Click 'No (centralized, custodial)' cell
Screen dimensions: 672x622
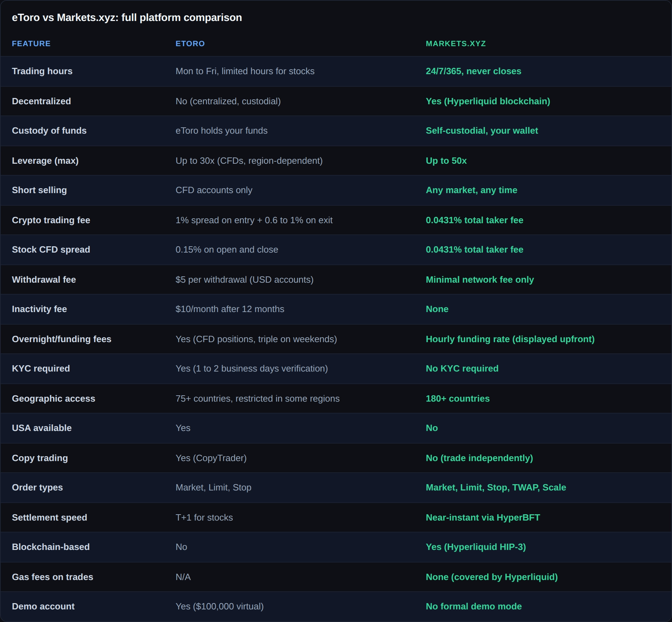click(228, 101)
